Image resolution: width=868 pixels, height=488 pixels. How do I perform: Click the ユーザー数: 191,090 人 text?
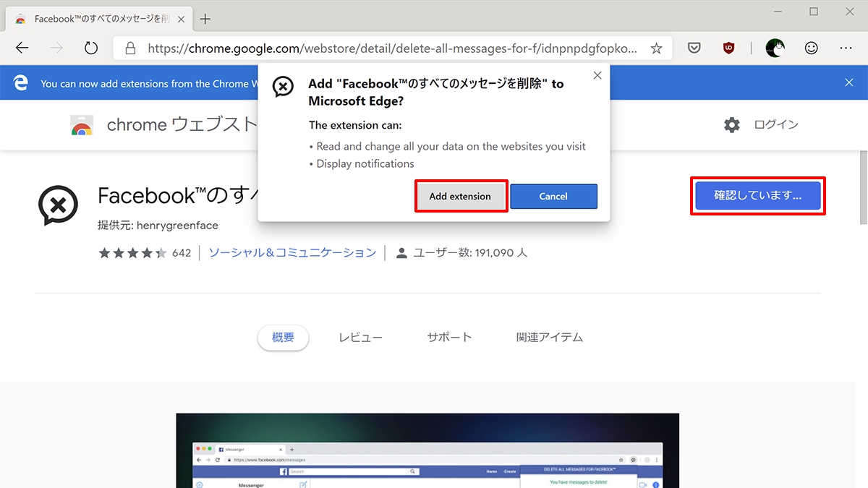point(470,253)
